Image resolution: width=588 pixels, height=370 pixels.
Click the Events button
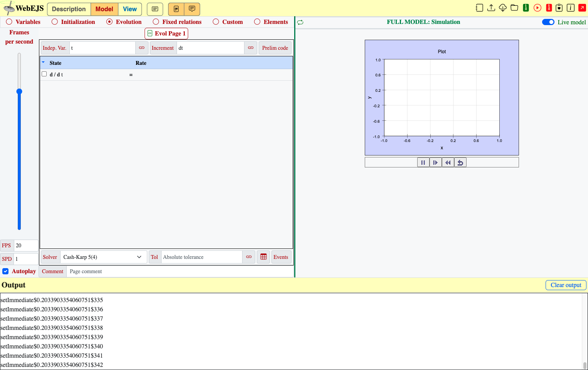pos(281,257)
